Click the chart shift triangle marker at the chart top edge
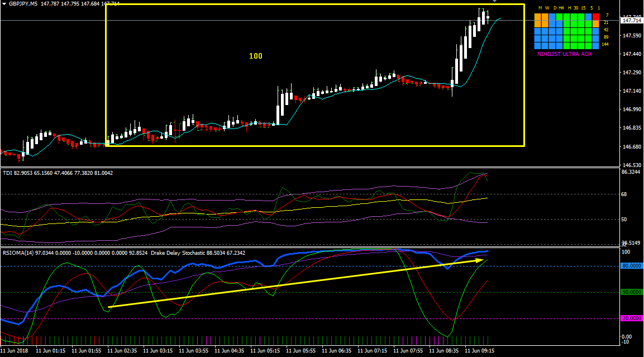This screenshot has width=644, height=357. tap(494, 1)
